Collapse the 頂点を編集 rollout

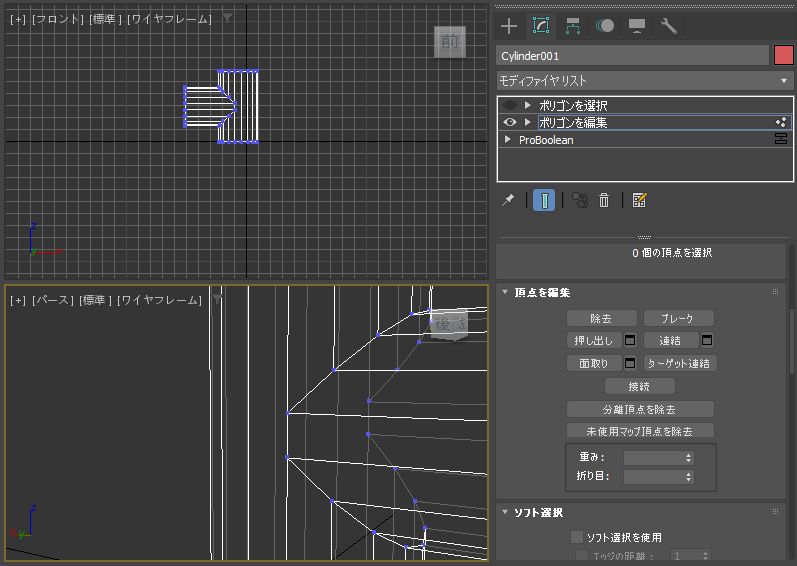point(505,292)
